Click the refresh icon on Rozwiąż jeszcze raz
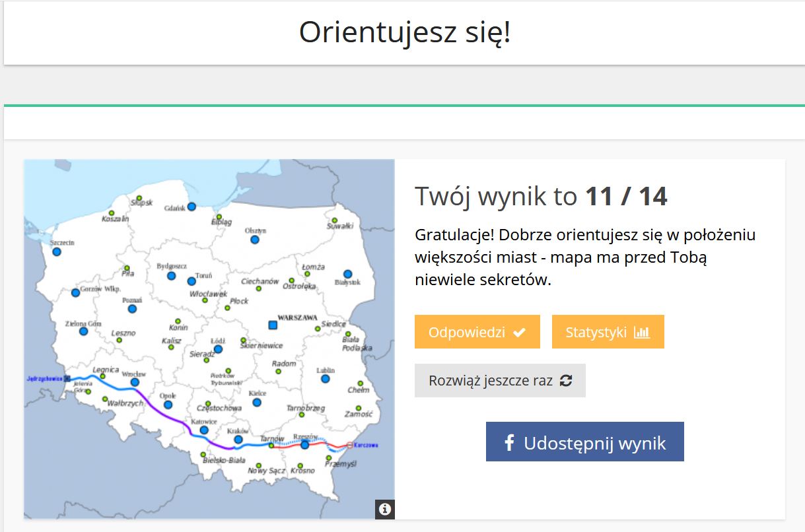Screen dimensions: 805x532 [x=566, y=381]
